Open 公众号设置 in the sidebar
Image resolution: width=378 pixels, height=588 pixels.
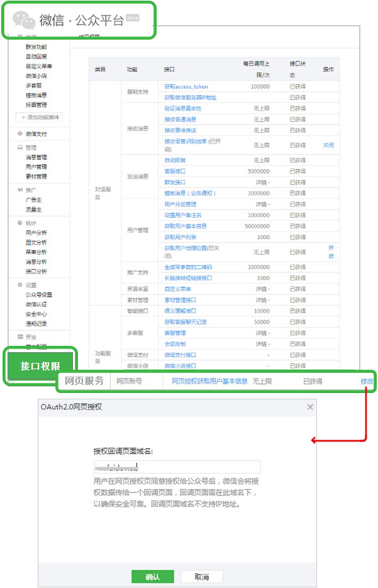click(x=38, y=295)
